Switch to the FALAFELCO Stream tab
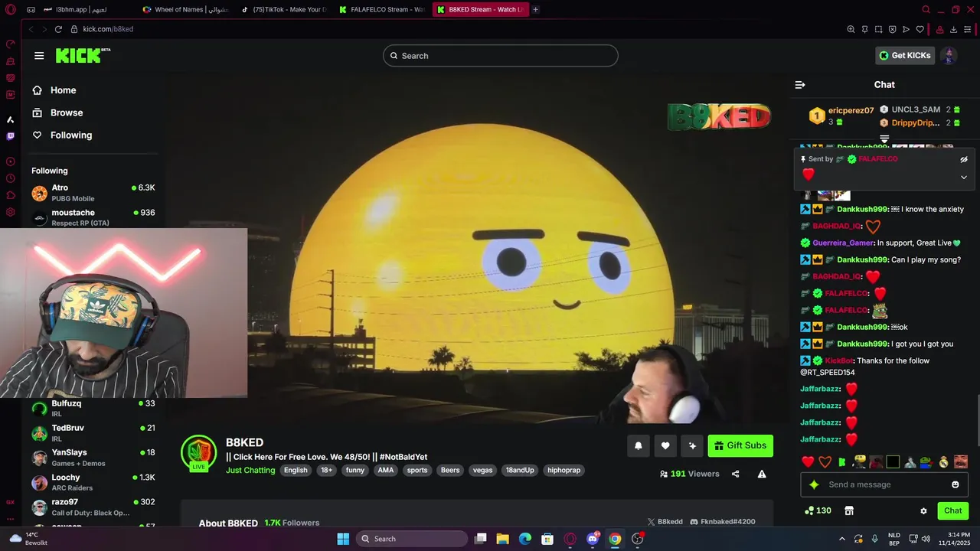The image size is (980, 551). (x=382, y=9)
